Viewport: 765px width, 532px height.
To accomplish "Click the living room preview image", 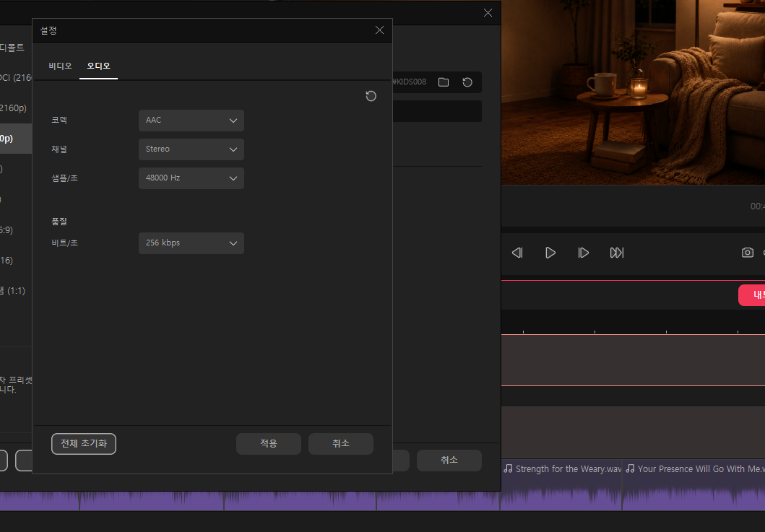I will (x=634, y=92).
